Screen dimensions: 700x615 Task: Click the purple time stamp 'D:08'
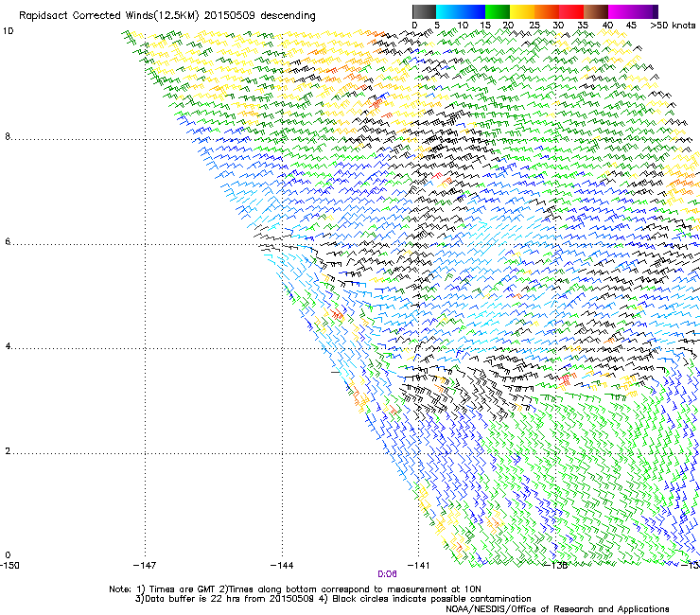click(387, 574)
